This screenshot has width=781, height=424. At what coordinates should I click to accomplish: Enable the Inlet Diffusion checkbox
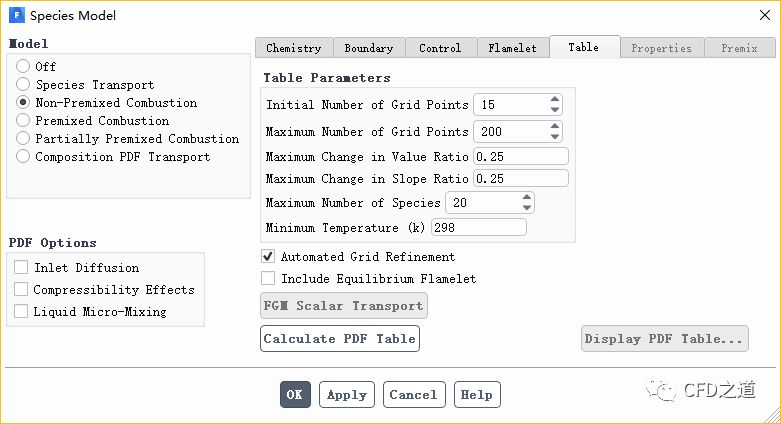(22, 268)
